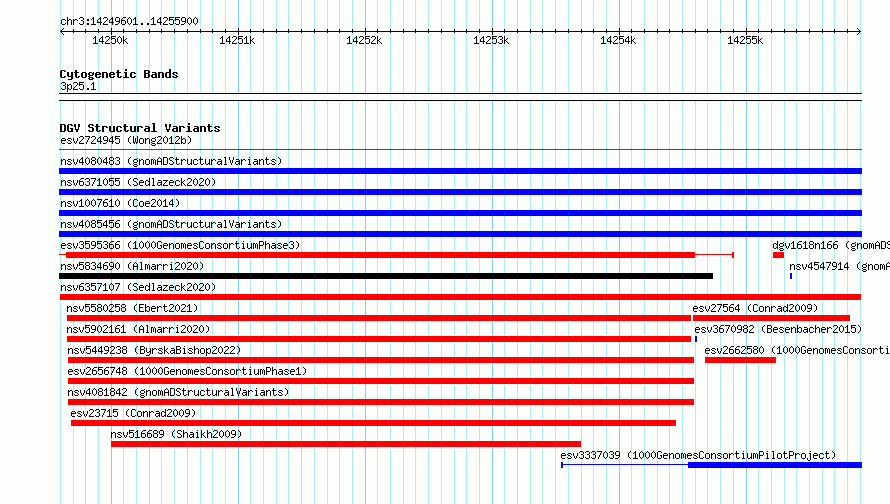The image size is (890, 504).
Task: Click the dgv1618n166 variant label
Action: tap(831, 245)
